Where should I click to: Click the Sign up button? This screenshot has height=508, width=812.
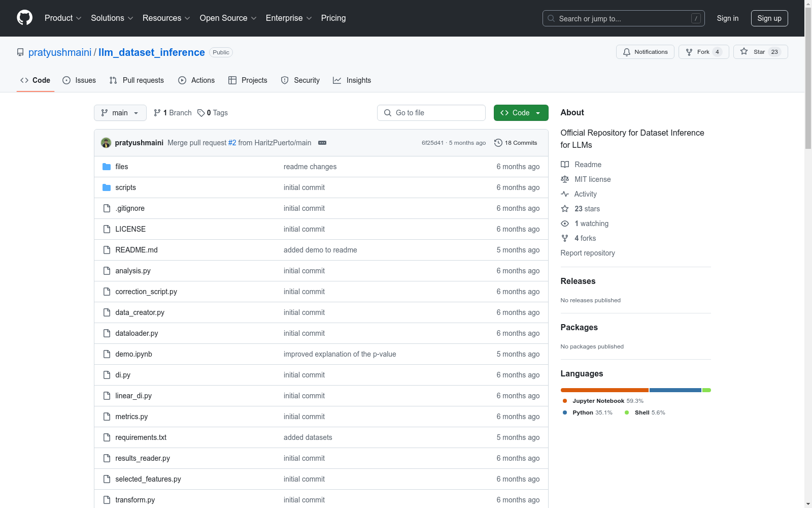[x=769, y=18]
